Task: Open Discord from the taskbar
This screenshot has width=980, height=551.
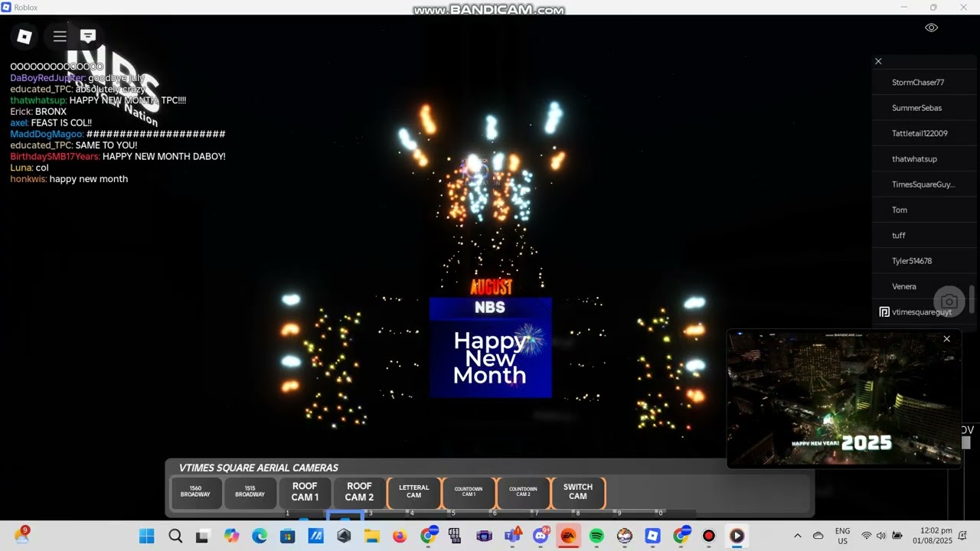Action: click(x=541, y=536)
